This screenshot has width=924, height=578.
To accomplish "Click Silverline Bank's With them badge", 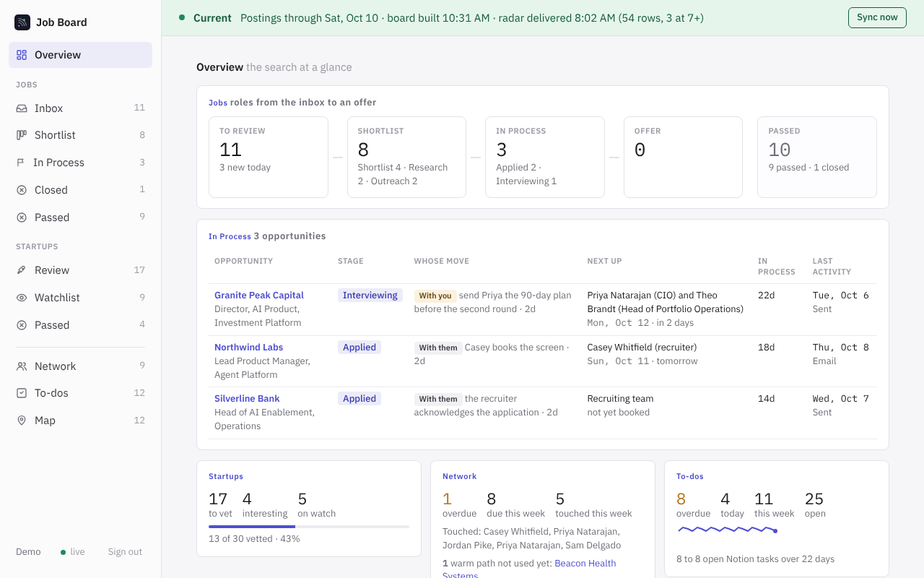I will click(x=438, y=399).
